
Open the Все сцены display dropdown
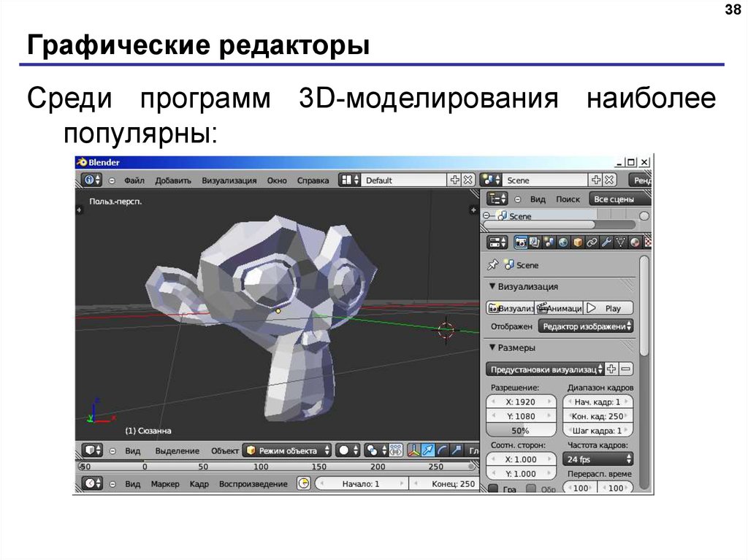click(x=619, y=199)
